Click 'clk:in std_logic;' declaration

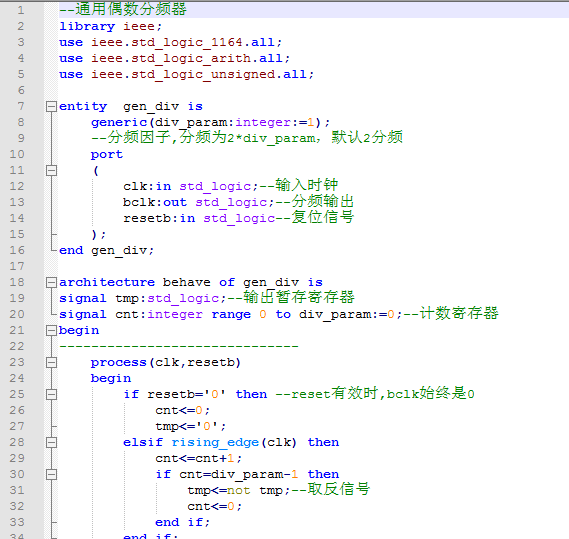[x=191, y=186]
